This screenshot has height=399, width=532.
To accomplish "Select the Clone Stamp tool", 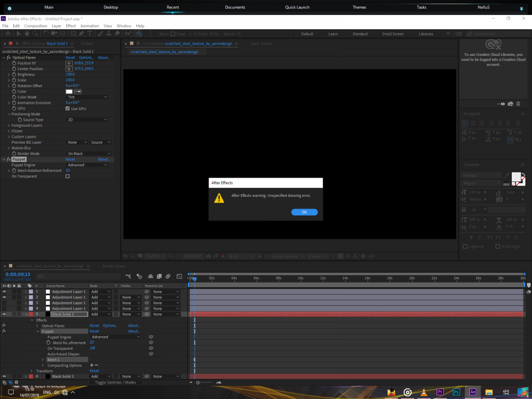I will tap(109, 34).
